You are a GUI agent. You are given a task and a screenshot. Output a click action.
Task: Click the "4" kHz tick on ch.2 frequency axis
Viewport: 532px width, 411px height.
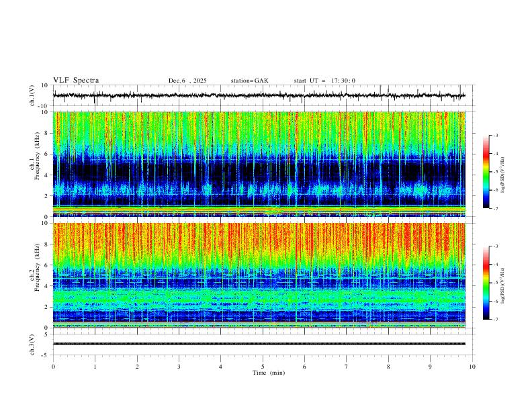(47, 286)
